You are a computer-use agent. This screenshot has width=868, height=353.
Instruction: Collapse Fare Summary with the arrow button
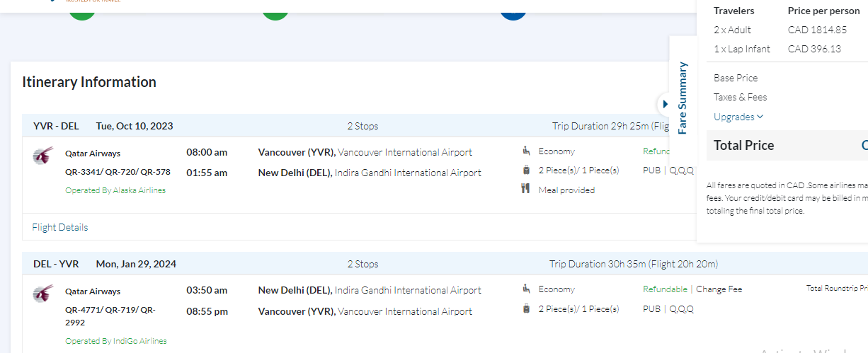click(664, 105)
